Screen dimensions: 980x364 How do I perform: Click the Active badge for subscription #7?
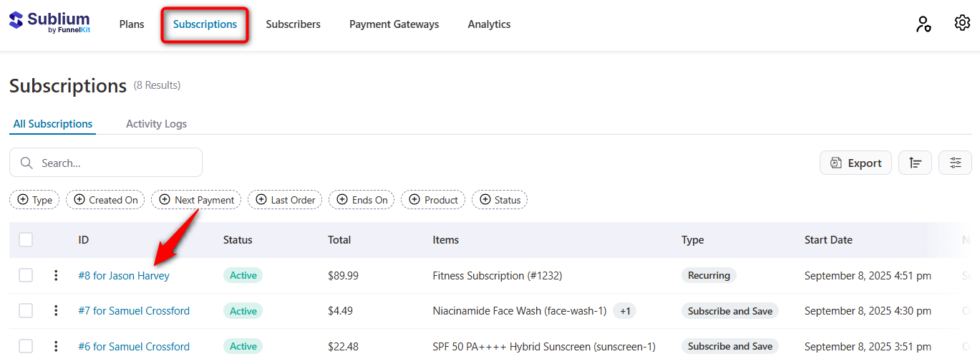click(x=243, y=311)
